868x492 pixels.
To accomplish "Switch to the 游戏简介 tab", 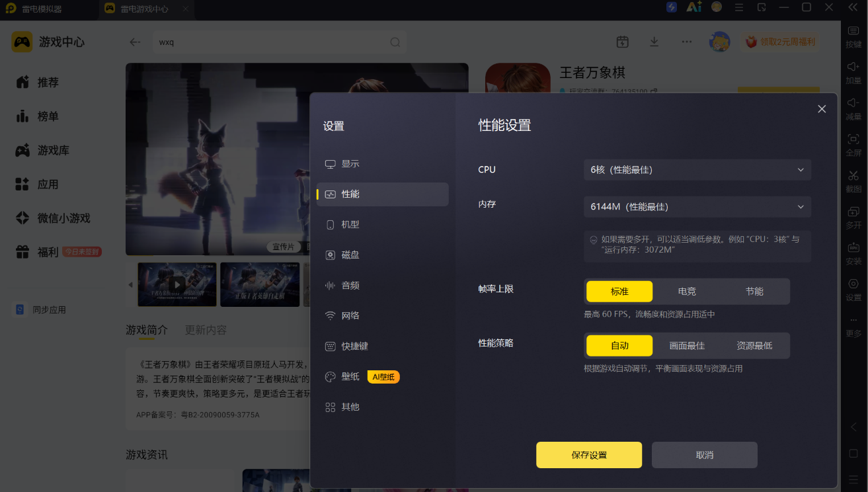I will pos(147,330).
